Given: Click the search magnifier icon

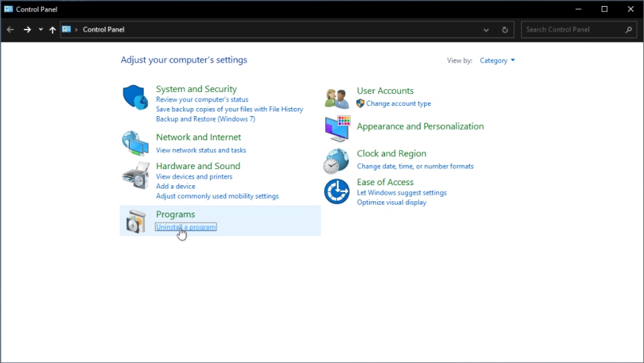Looking at the screenshot, I should point(629,30).
